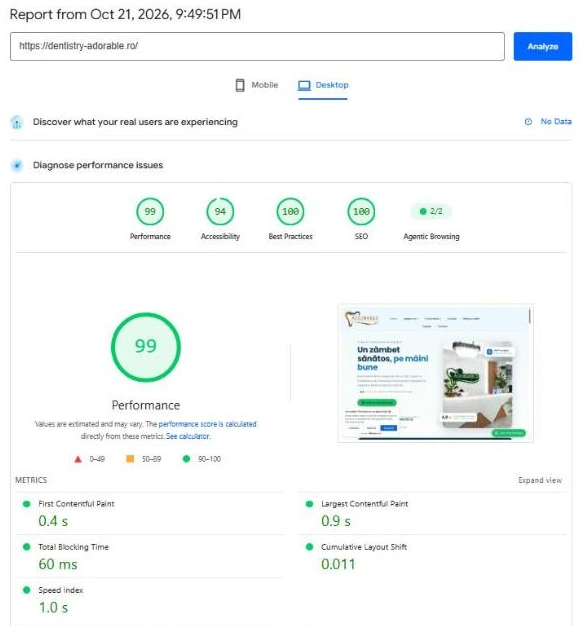Click the Accessibility category label
582x626 pixels.
click(x=220, y=236)
